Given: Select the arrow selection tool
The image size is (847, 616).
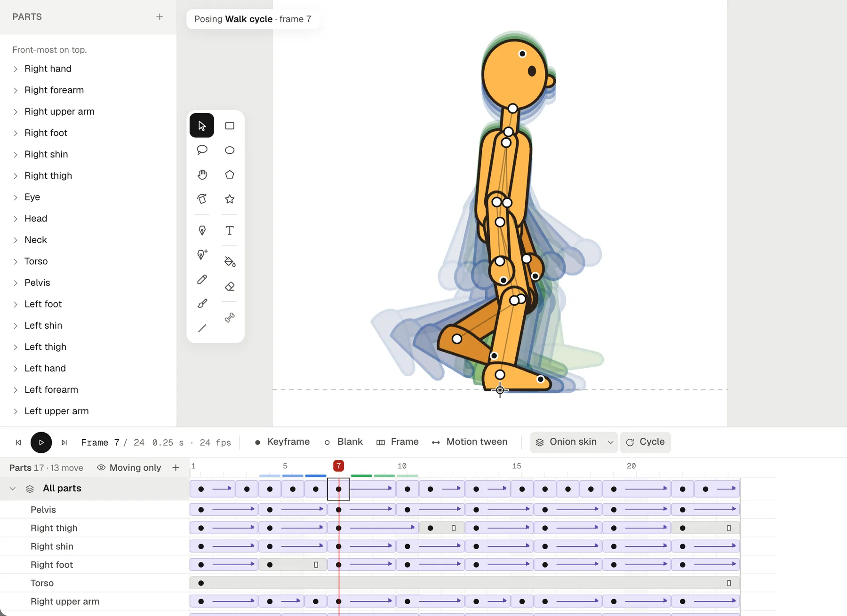Looking at the screenshot, I should 202,126.
